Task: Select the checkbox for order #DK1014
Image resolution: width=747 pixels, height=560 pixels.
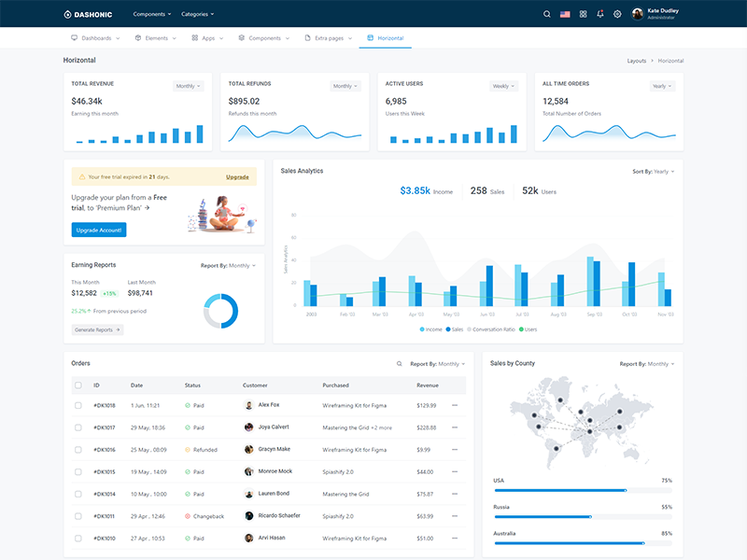Action: click(78, 494)
